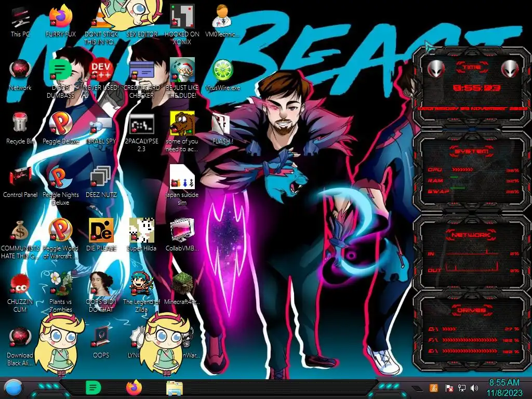Screen dimensions: 532x399
Task: Open the green DI FOR DUMBASS desktop icon
Action: 60,79
